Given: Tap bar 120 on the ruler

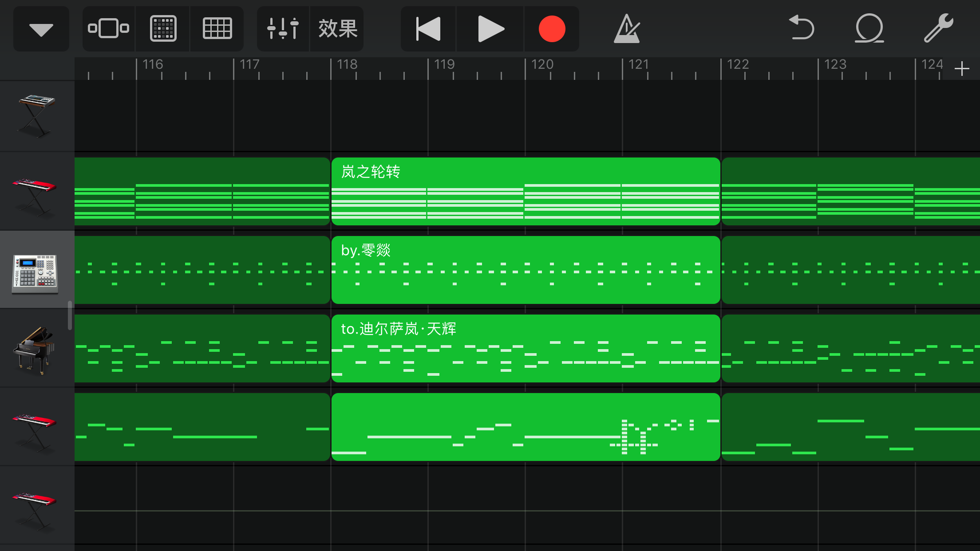Looking at the screenshot, I should (542, 65).
